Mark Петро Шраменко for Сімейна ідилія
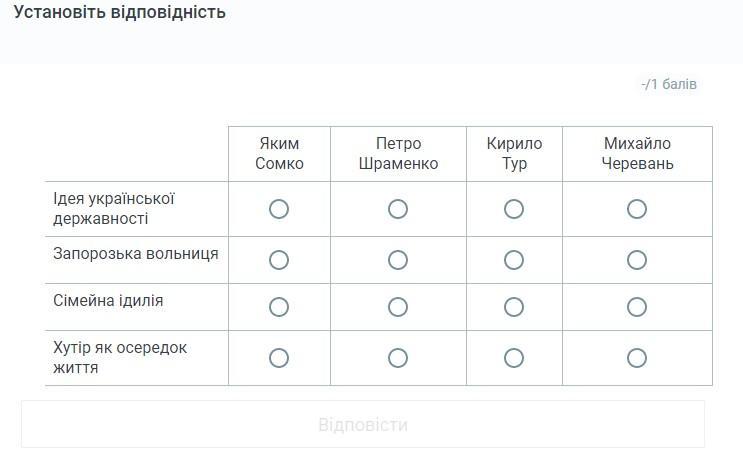The width and height of the screenshot is (743, 451). [x=398, y=307]
